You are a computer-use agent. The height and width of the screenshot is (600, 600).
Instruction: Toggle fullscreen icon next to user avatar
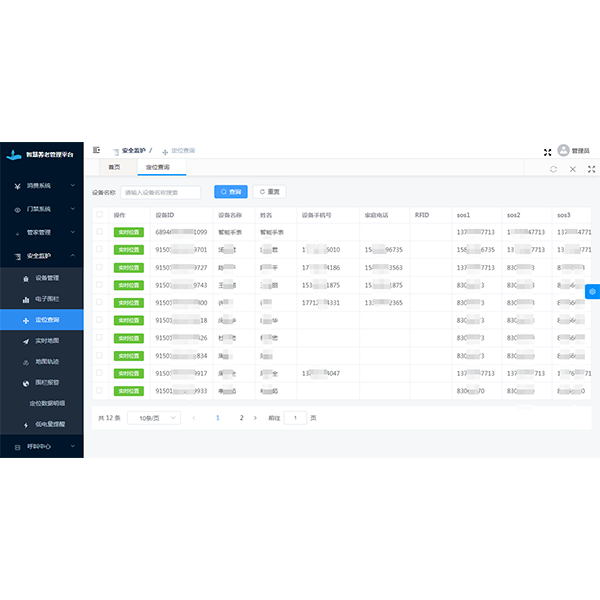tap(548, 152)
